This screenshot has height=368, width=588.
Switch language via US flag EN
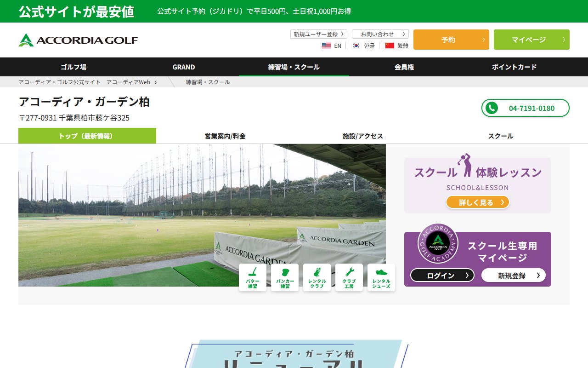pos(332,46)
